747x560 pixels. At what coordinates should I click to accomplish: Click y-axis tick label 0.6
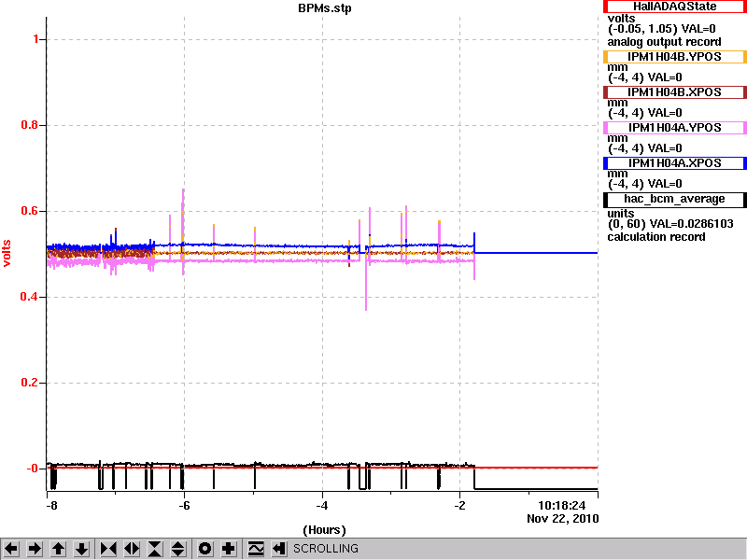point(30,211)
